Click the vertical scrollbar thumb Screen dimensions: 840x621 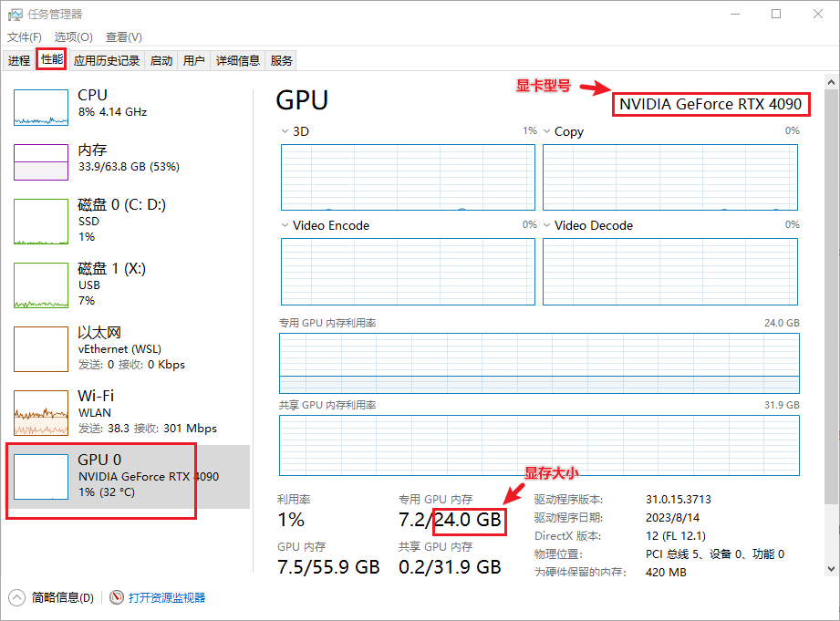click(831, 297)
